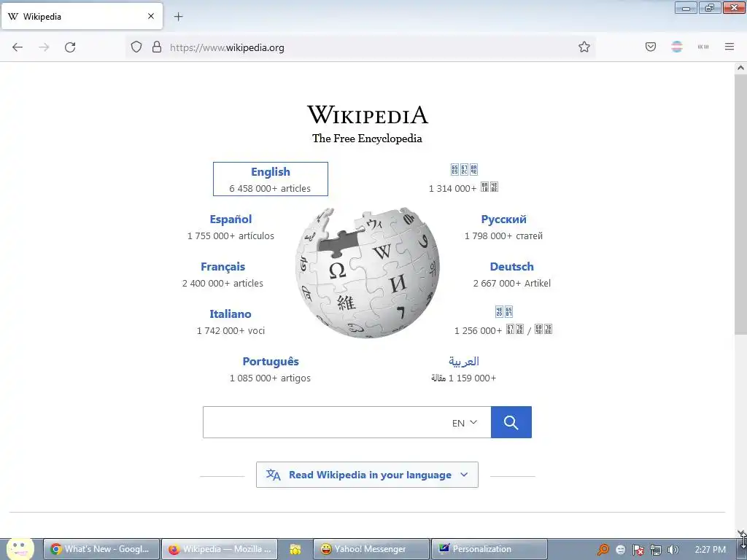The height and width of the screenshot is (560, 747).
Task: Open the Start button on taskbar
Action: pyautogui.click(x=20, y=548)
